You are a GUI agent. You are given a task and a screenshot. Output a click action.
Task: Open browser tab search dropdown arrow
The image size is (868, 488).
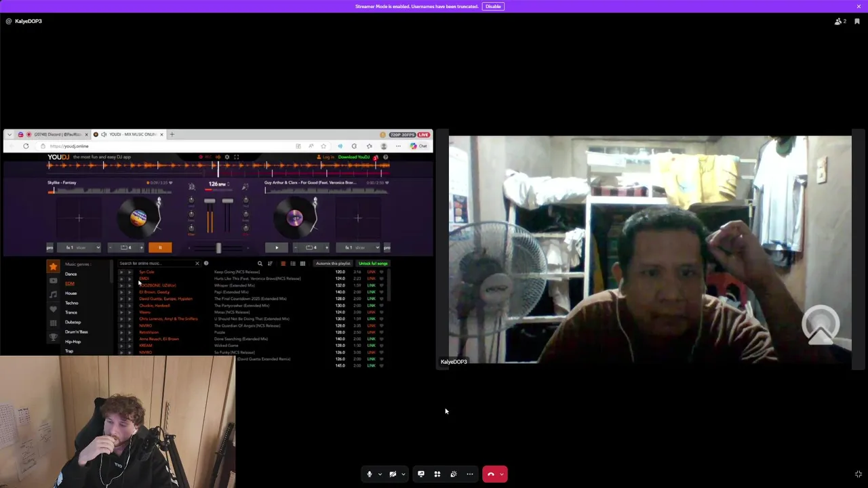[x=9, y=134]
